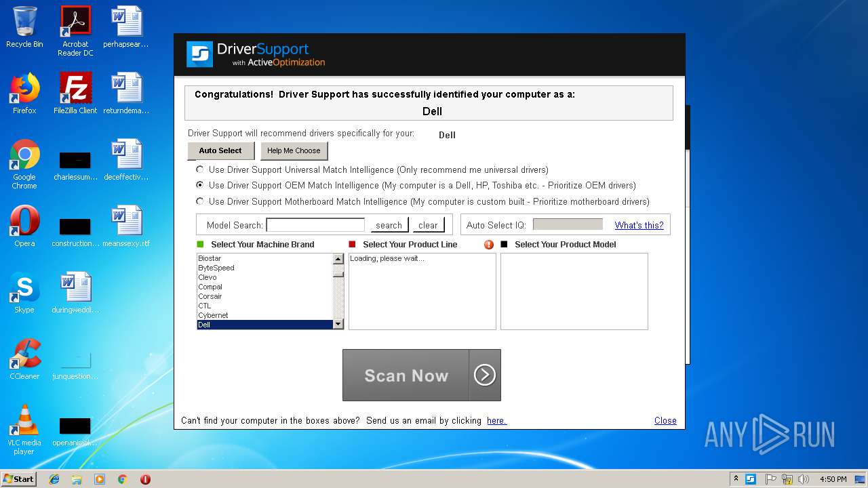Launch Skype from the desktop
Image resolution: width=868 pixels, height=488 pixels.
click(x=24, y=293)
